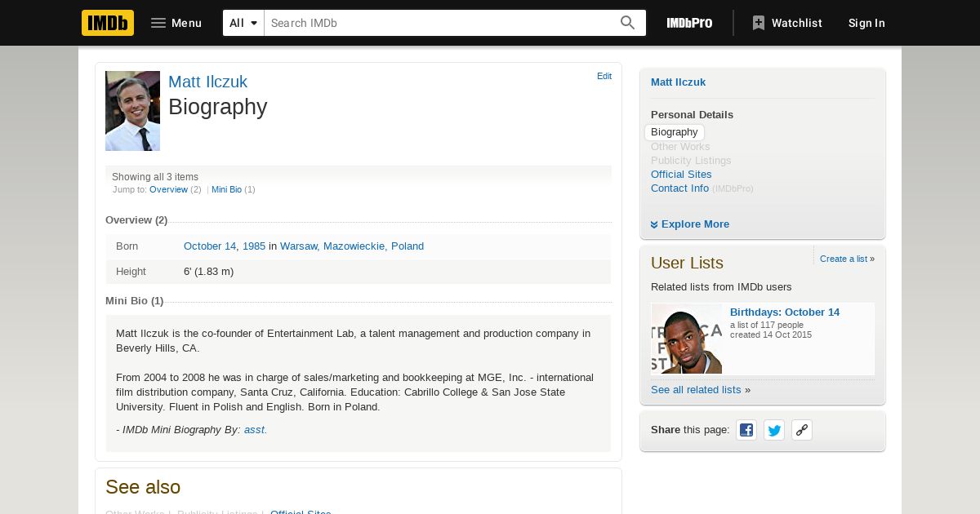Copy page link via chain icon
The height and width of the screenshot is (514, 980).
(802, 430)
